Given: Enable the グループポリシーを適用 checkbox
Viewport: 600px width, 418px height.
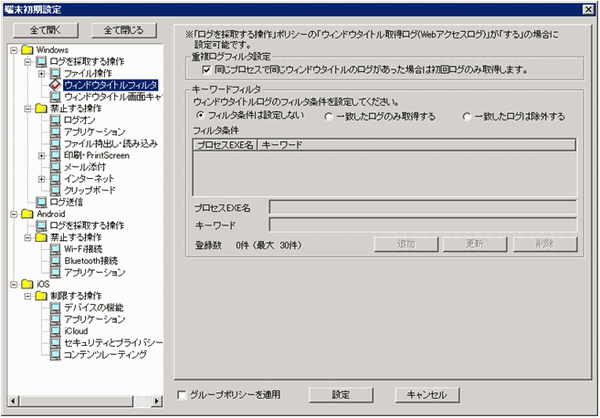Looking at the screenshot, I should pos(182,395).
